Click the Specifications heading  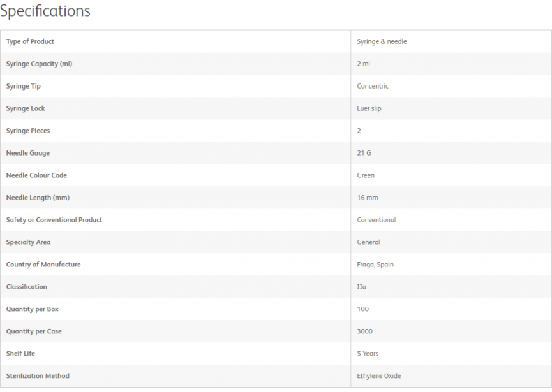45,11
